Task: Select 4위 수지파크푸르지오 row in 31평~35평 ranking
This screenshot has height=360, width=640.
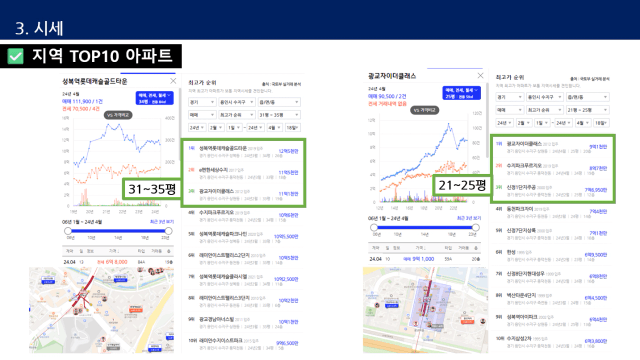Action: (x=243, y=216)
